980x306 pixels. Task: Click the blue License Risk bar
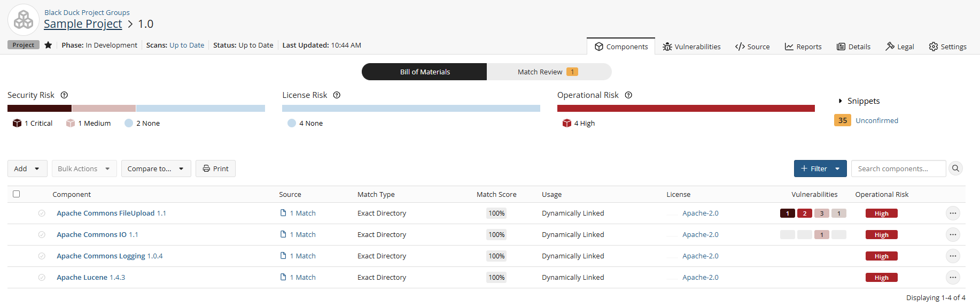click(411, 108)
